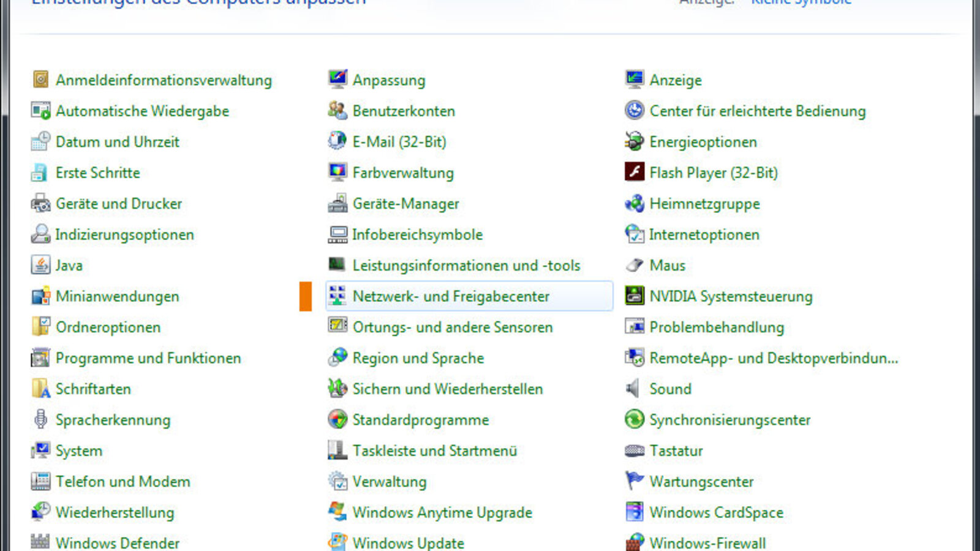Open Indizierungsoptionen link
The width and height of the screenshot is (980, 551).
(x=125, y=234)
